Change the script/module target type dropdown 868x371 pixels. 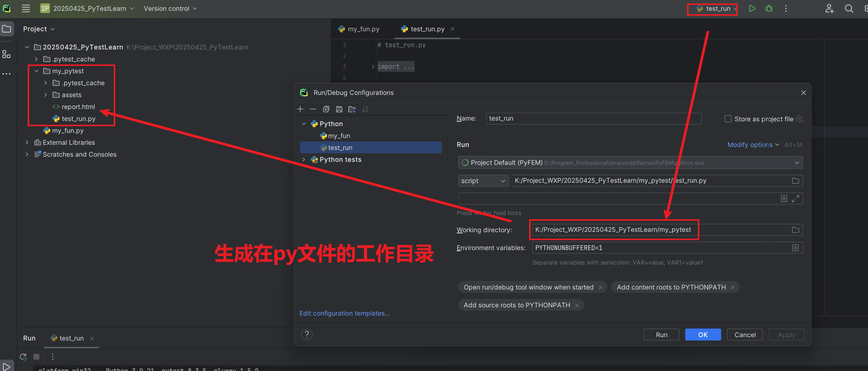[483, 181]
